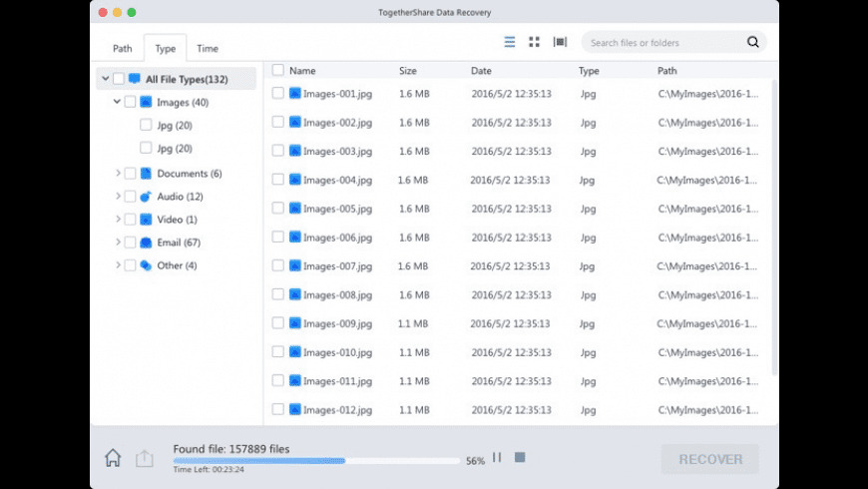Click file icon of Images-009.jpg
This screenshot has height=489, width=868.
295,323
